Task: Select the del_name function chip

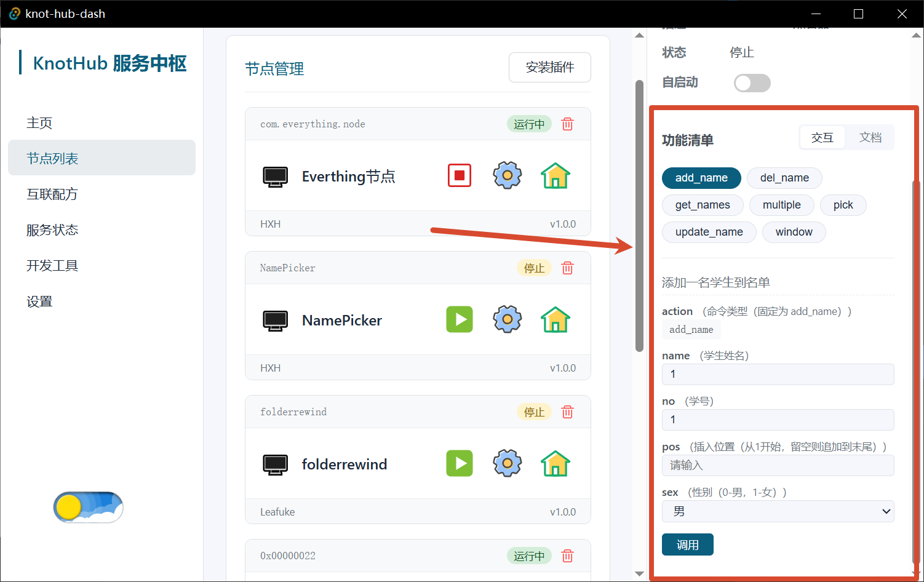Action: coord(784,178)
